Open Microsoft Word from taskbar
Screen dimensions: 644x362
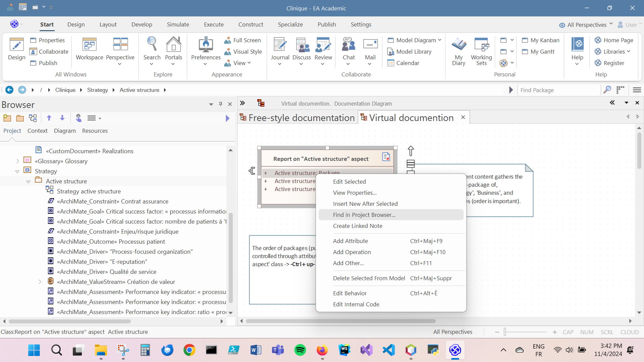tap(256, 350)
